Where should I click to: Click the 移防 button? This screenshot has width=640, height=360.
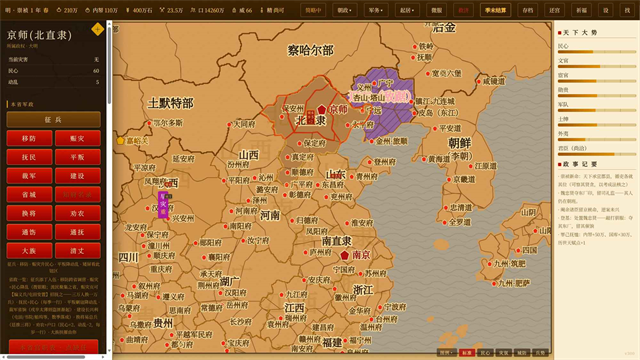coord(29,138)
